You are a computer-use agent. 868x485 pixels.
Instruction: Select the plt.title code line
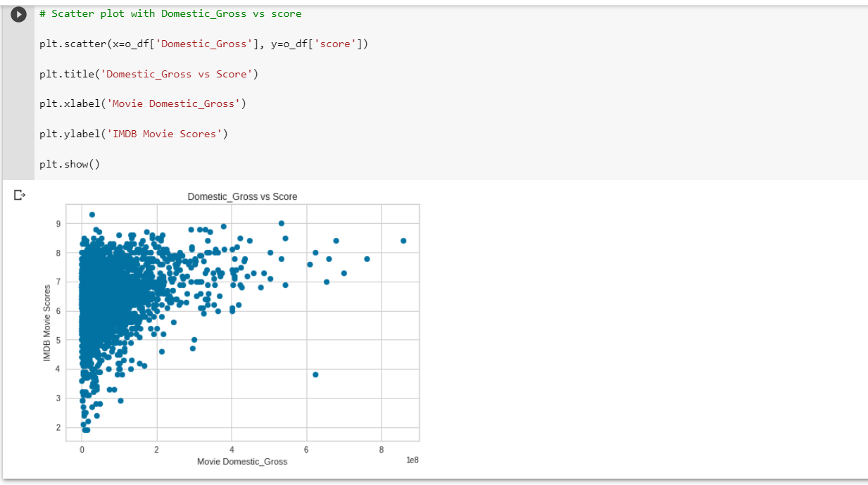pos(149,74)
